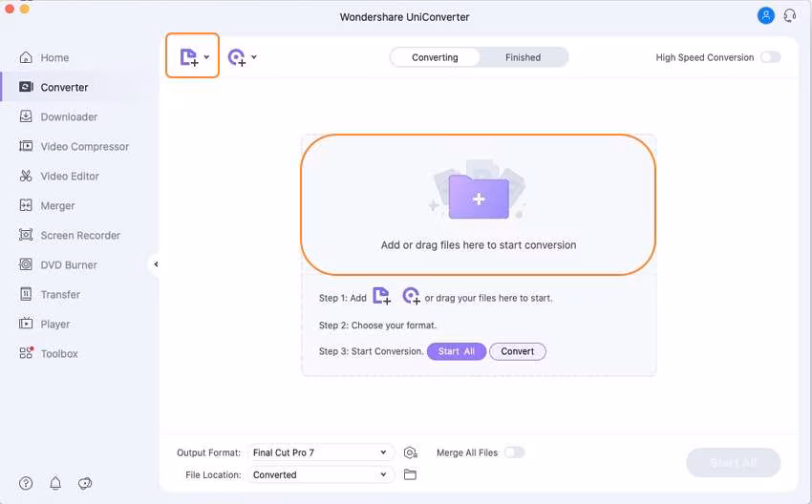Open the feedback chat icon

(85, 483)
